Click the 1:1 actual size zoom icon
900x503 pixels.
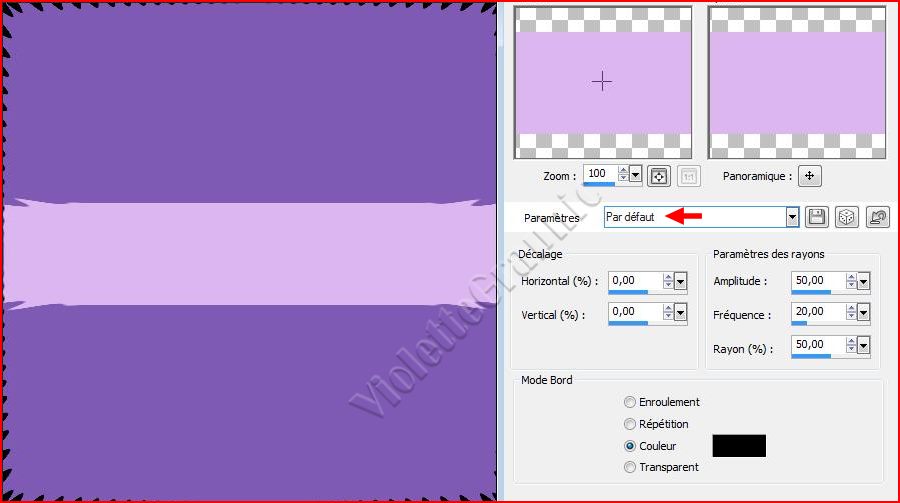689,175
